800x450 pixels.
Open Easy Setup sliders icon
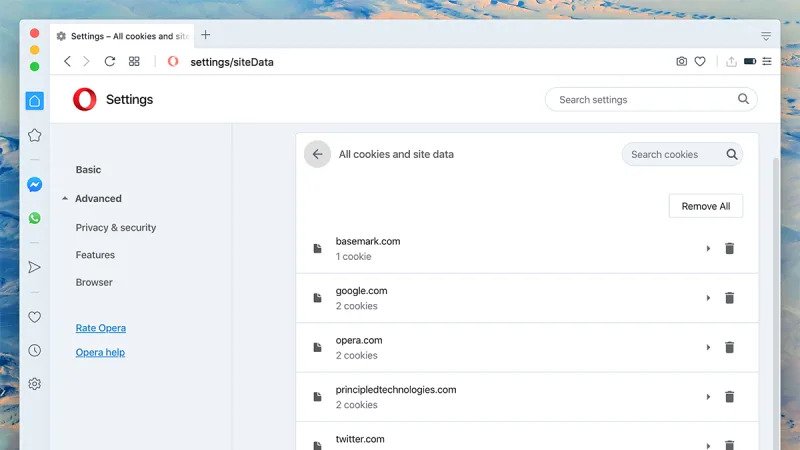pyautogui.click(x=767, y=61)
